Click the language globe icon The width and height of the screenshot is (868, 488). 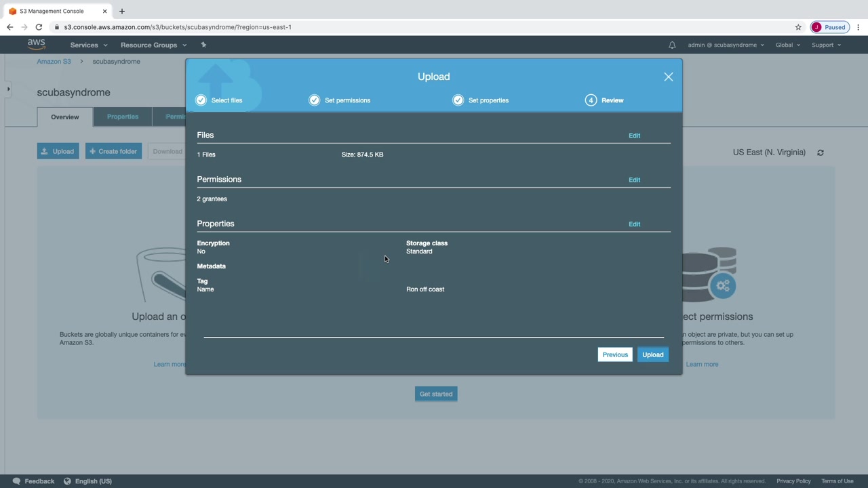[67, 481]
